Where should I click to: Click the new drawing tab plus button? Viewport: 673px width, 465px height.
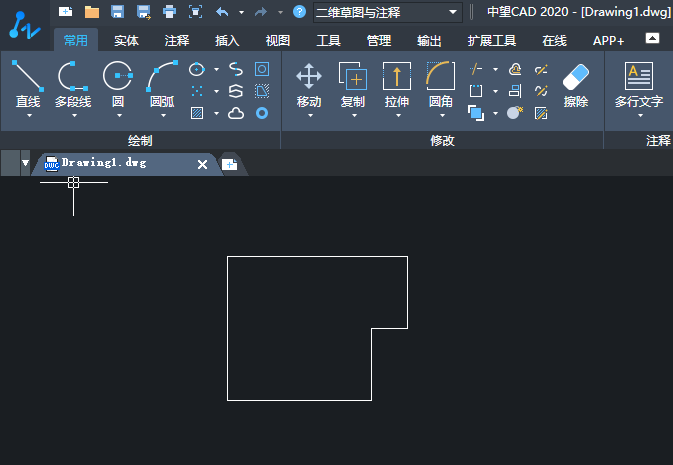230,164
